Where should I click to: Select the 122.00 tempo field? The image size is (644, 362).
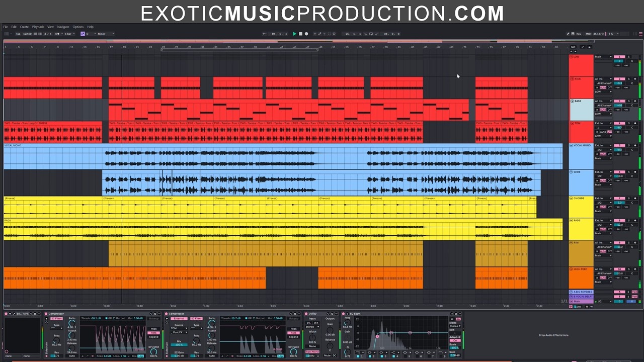27,34
